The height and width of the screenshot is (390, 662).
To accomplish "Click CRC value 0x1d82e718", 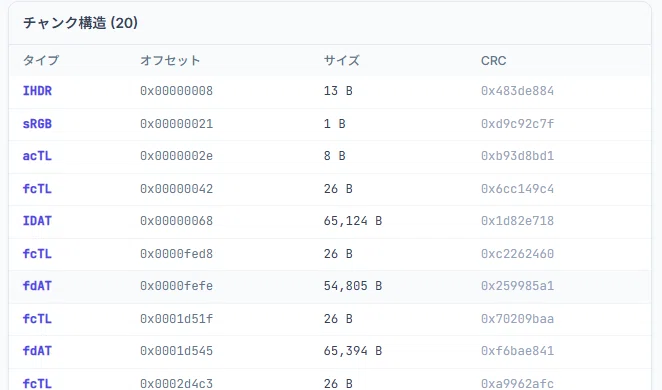I will (517, 221).
